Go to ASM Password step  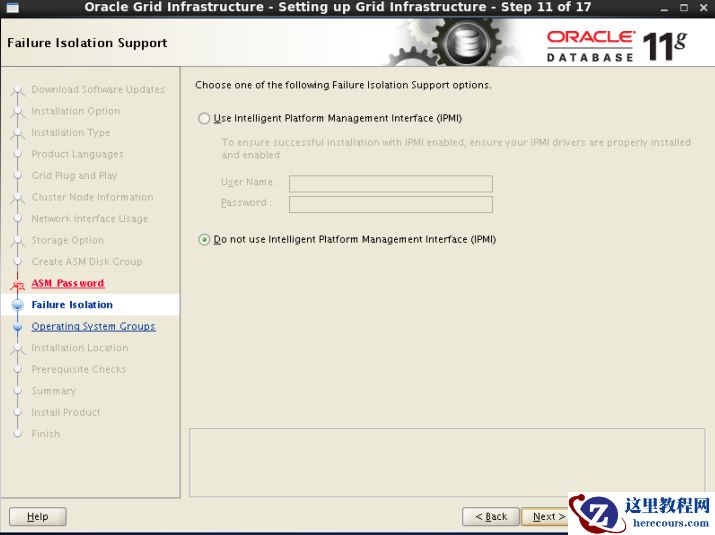coord(68,283)
